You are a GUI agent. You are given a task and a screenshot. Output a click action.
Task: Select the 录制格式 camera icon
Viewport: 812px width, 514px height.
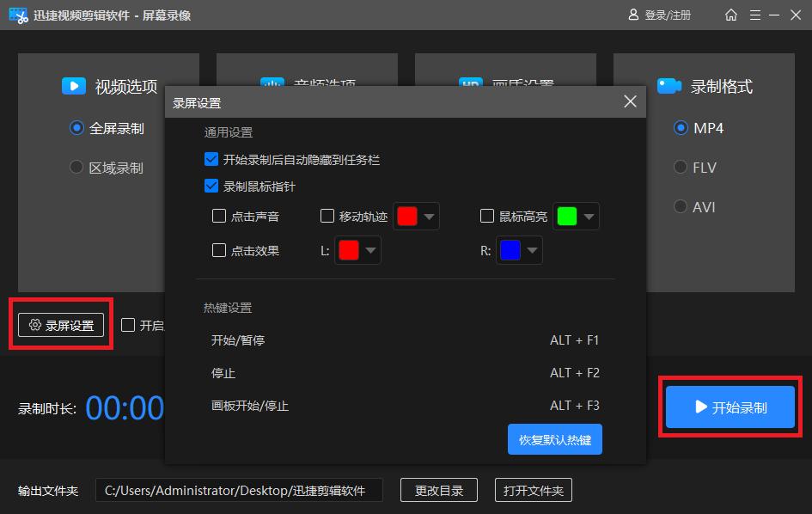[670, 85]
